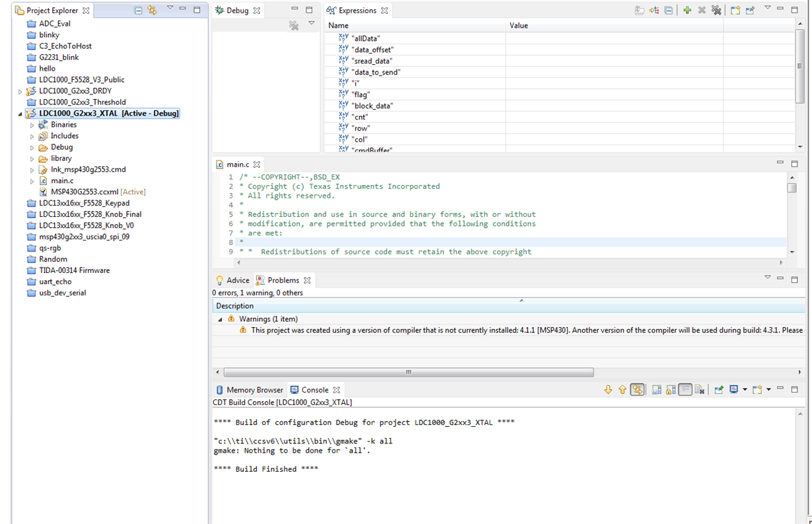The image size is (812, 524).
Task: Switch to the Memory Browser tab
Action: pyautogui.click(x=250, y=390)
